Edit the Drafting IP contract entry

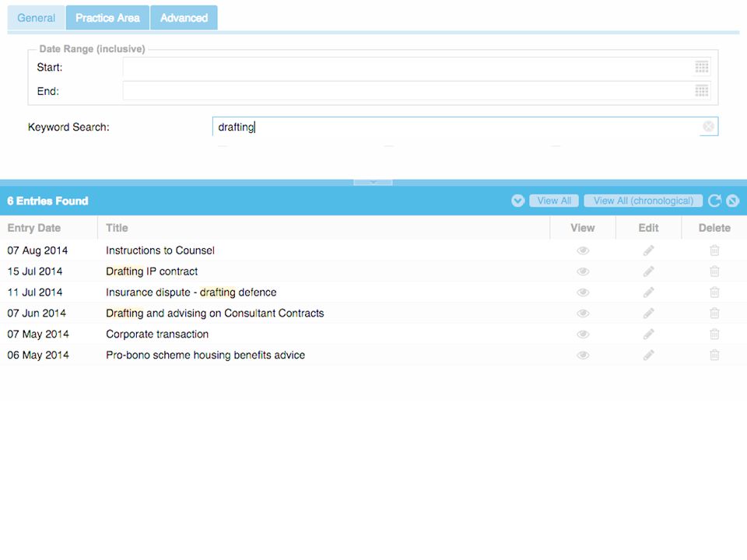pos(648,271)
